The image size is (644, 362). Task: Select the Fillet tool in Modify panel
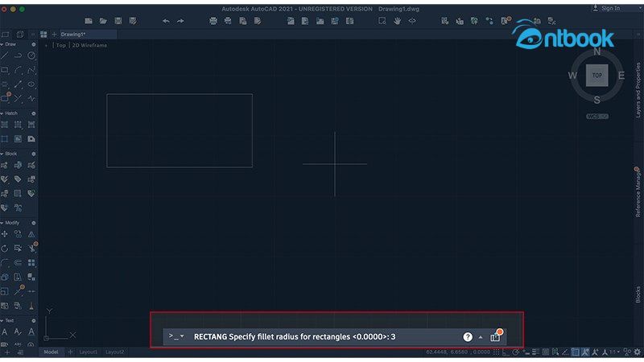(5, 263)
